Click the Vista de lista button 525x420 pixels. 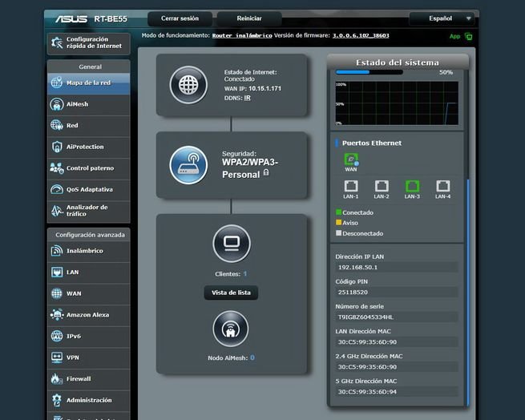(231, 293)
